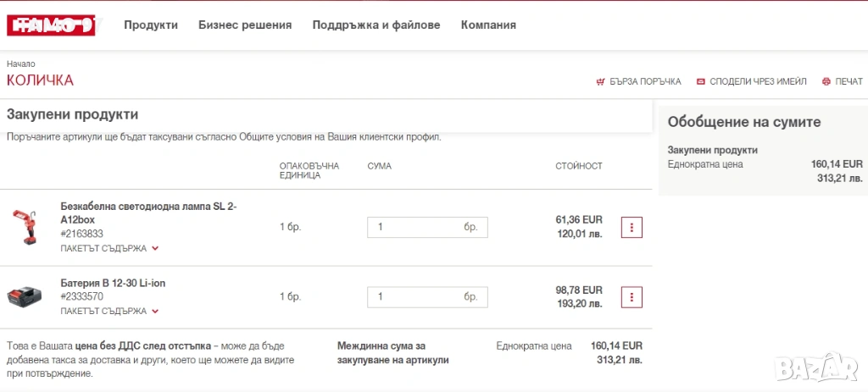Open three-dot menu for B 12-30 battery

[x=632, y=297]
